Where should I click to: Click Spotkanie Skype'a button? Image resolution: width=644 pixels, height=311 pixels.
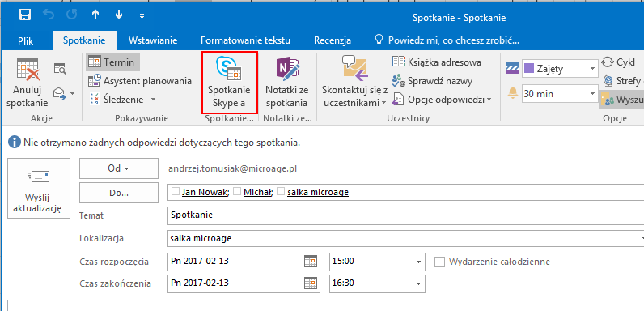(x=229, y=83)
